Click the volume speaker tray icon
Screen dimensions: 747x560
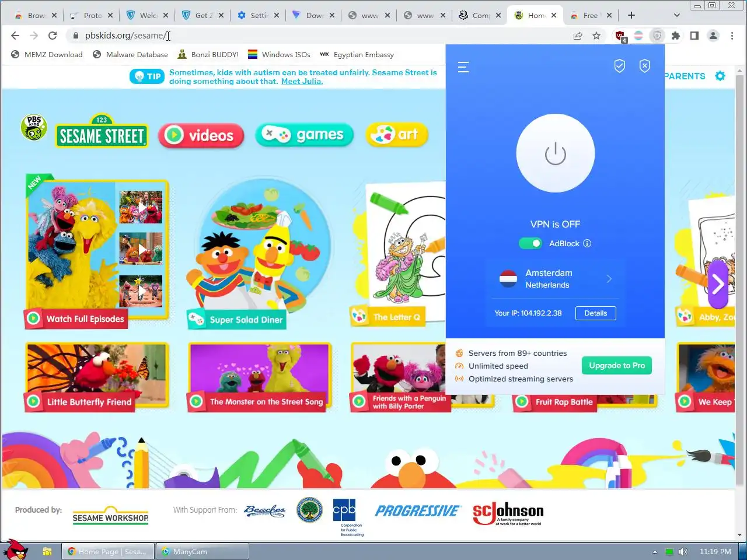[x=683, y=551]
